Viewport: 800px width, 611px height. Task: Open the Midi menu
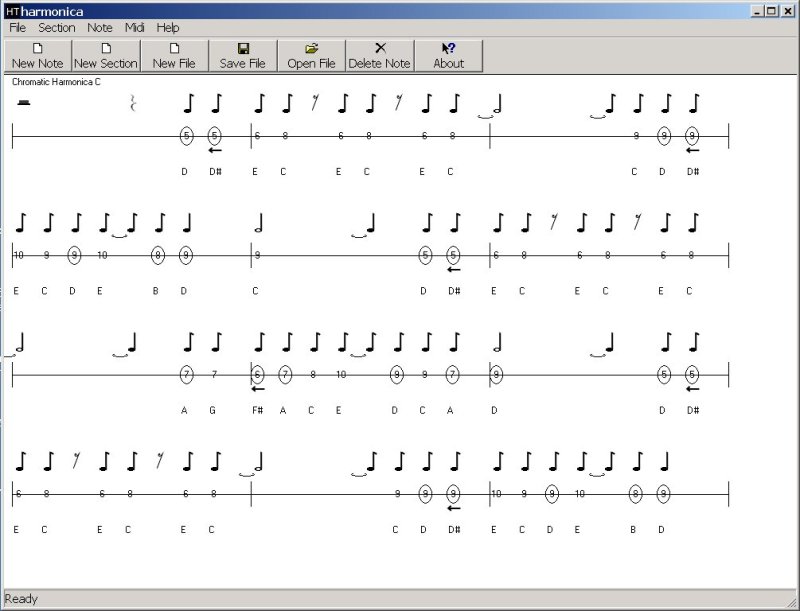click(x=135, y=28)
